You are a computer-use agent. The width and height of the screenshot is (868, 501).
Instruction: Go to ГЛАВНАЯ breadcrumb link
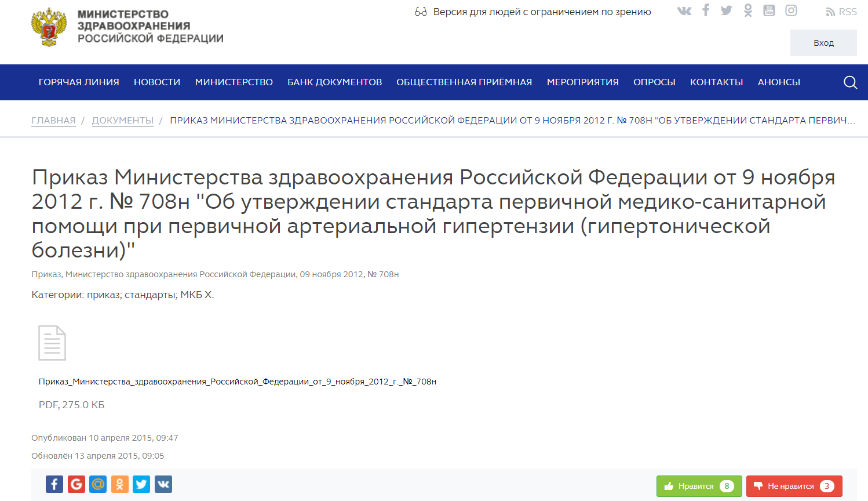tap(53, 120)
